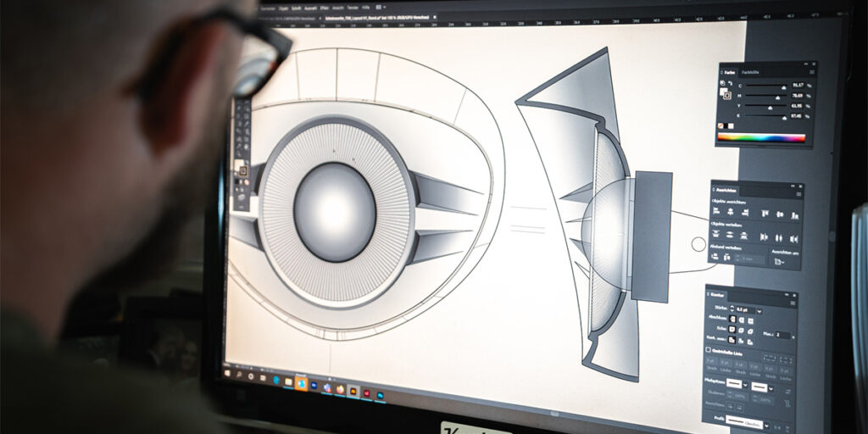
Task: Pick a color from CMYK spectrum bar
Action: point(761,136)
